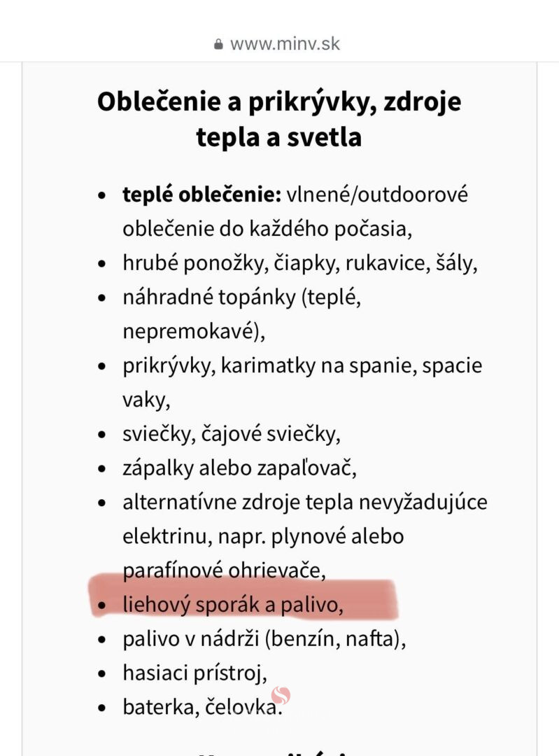The height and width of the screenshot is (756, 559).
Task: Click the "hasiaci prístroj" list item
Action: point(194,673)
